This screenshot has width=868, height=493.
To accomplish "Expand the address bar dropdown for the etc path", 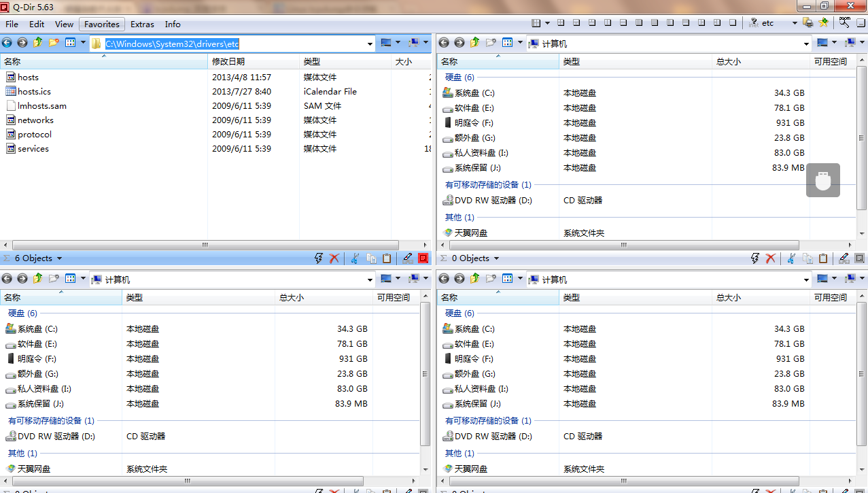I will click(370, 44).
